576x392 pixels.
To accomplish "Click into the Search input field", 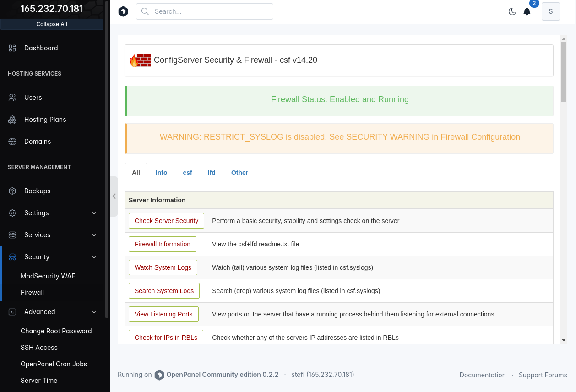I will pyautogui.click(x=205, y=11).
